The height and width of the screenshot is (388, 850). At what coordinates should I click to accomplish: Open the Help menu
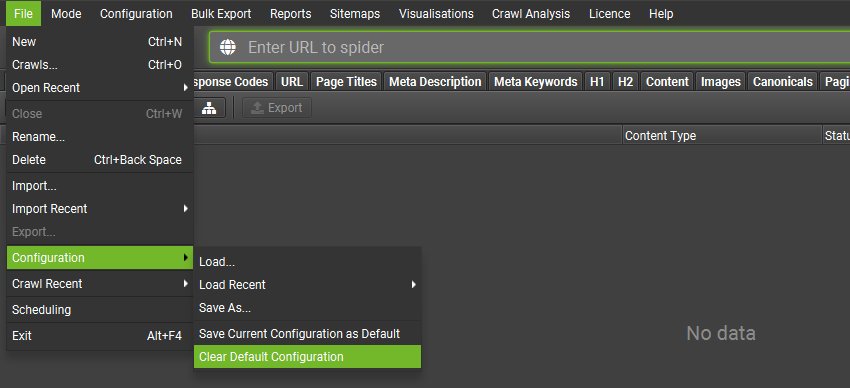(661, 14)
